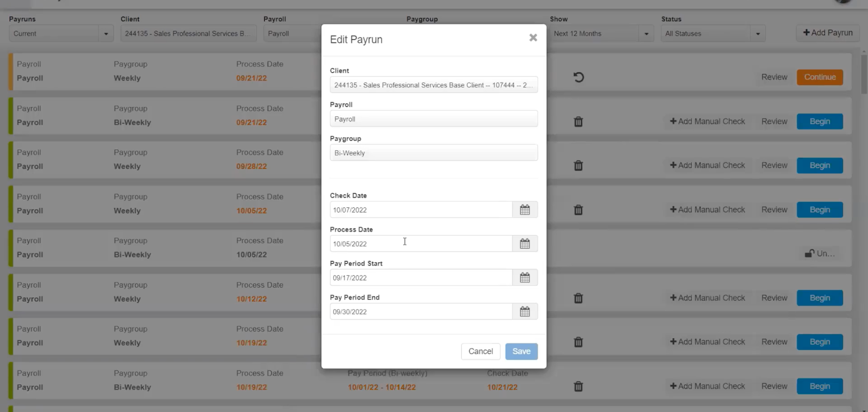This screenshot has width=868, height=412.
Task: Review the 09/21/22 Weekly payrun
Action: 774,77
